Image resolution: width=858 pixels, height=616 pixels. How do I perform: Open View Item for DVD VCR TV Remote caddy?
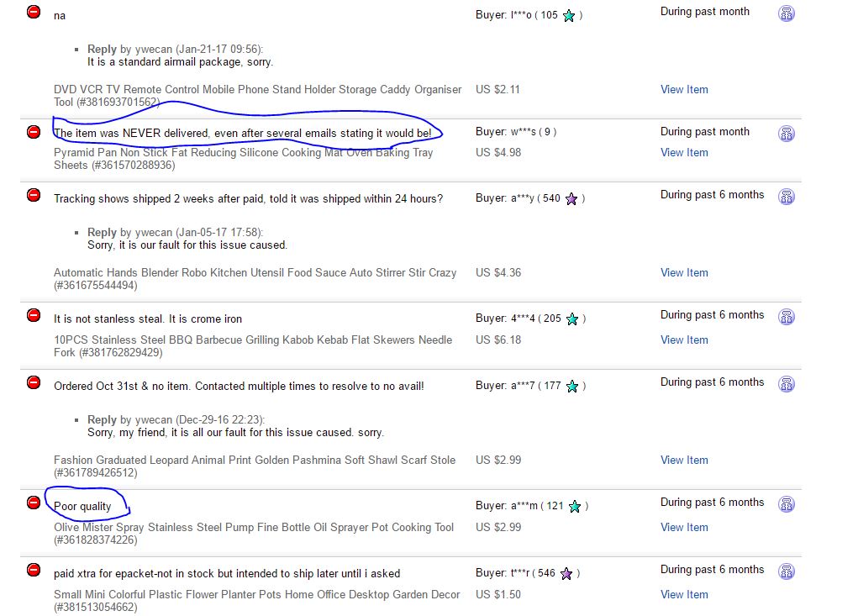point(684,89)
